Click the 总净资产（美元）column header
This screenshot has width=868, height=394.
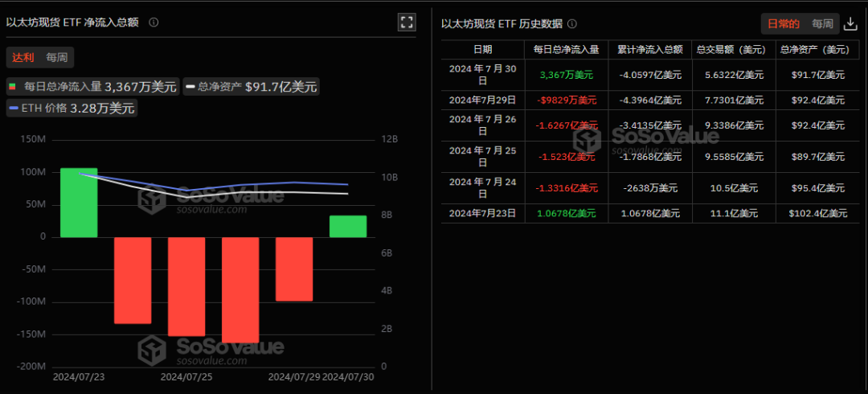(x=818, y=49)
